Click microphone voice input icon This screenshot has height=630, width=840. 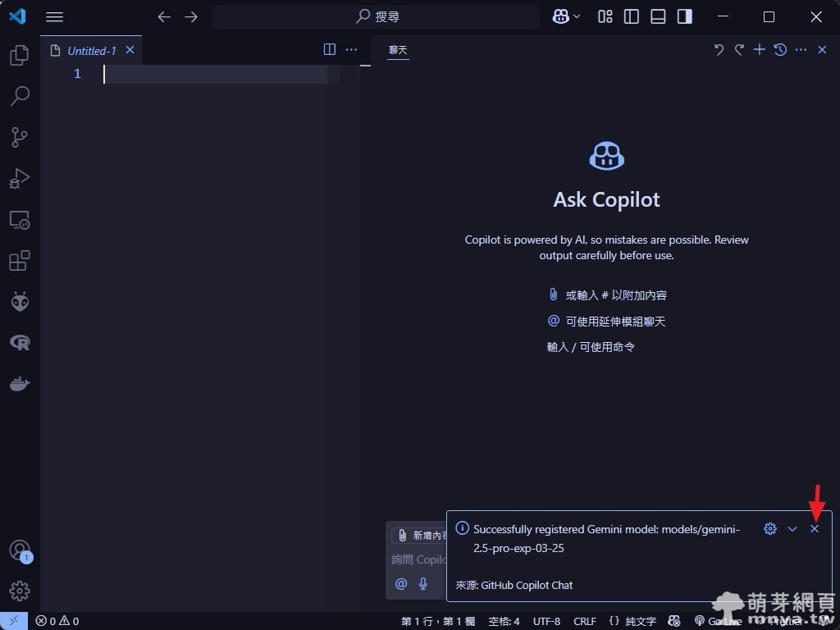423,584
